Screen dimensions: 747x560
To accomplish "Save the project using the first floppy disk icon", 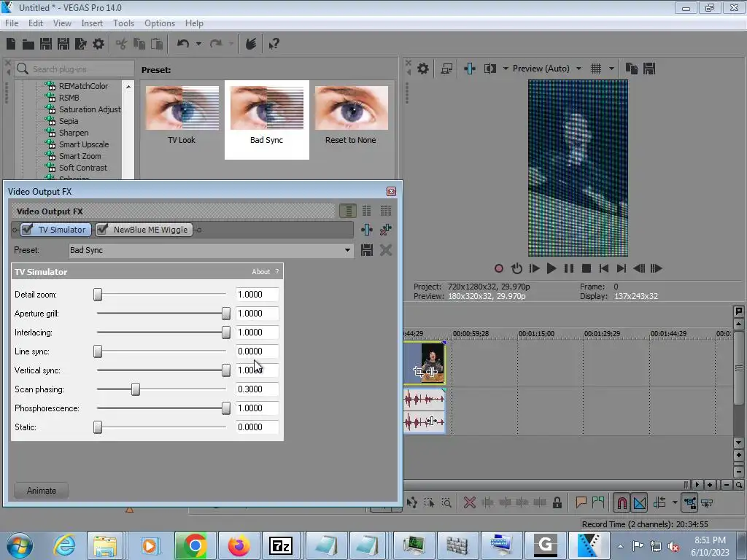I will point(46,44).
